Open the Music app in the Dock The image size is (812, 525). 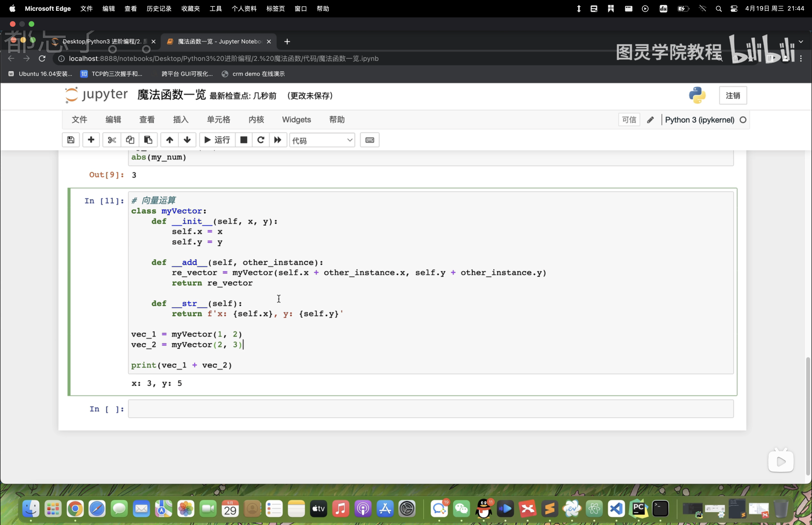(x=341, y=509)
